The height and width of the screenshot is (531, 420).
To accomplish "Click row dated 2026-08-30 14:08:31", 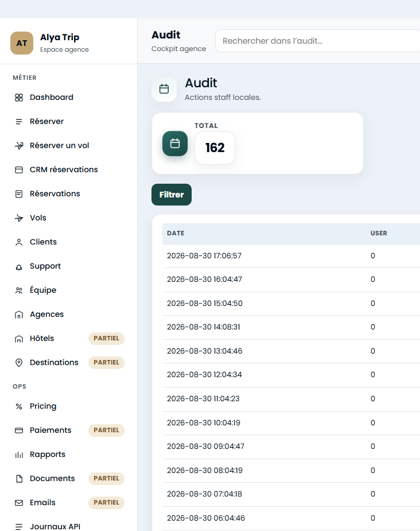I will 291,327.
